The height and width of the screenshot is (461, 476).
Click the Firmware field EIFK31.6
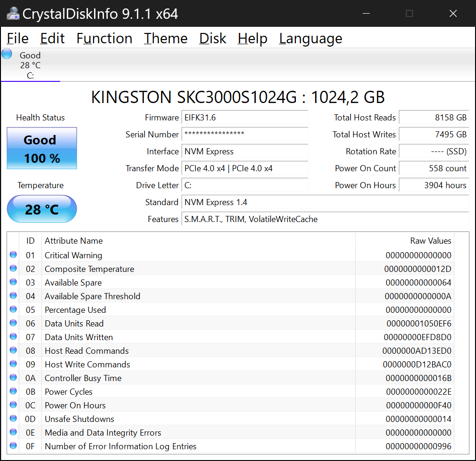[x=245, y=118]
